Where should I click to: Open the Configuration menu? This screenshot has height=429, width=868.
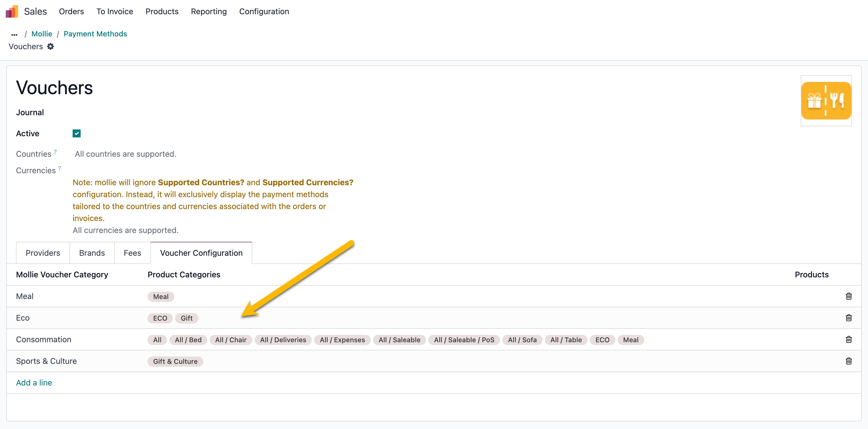pyautogui.click(x=264, y=11)
